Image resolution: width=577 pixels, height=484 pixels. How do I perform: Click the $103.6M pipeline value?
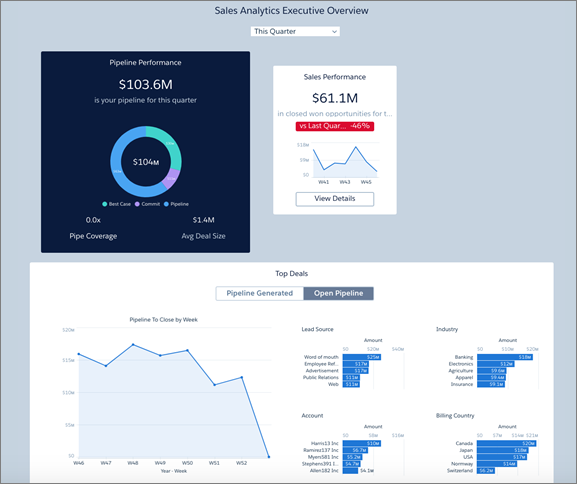[146, 84]
